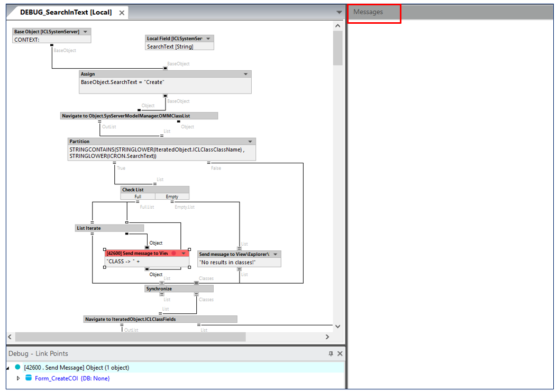Open Base Object node dropdown
558x392 pixels.
(x=85, y=32)
